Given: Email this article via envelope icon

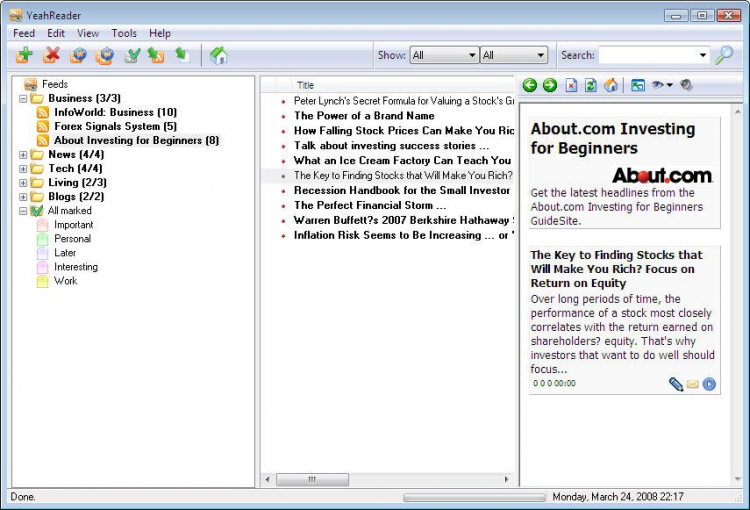Looking at the screenshot, I should (693, 384).
